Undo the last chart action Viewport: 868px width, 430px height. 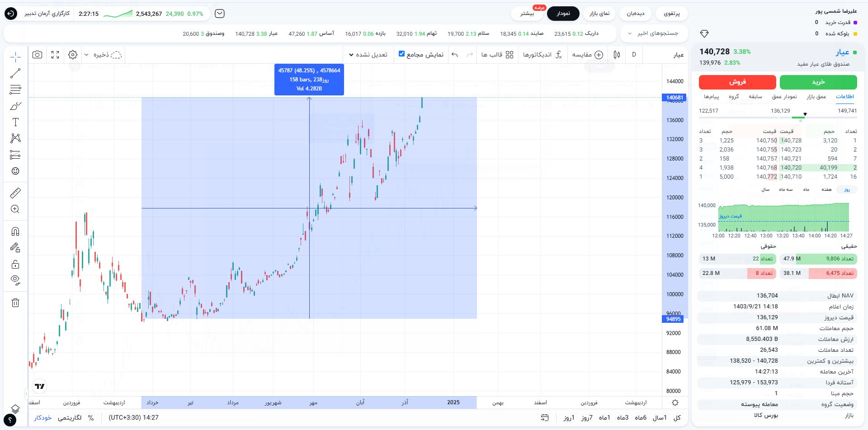point(455,55)
